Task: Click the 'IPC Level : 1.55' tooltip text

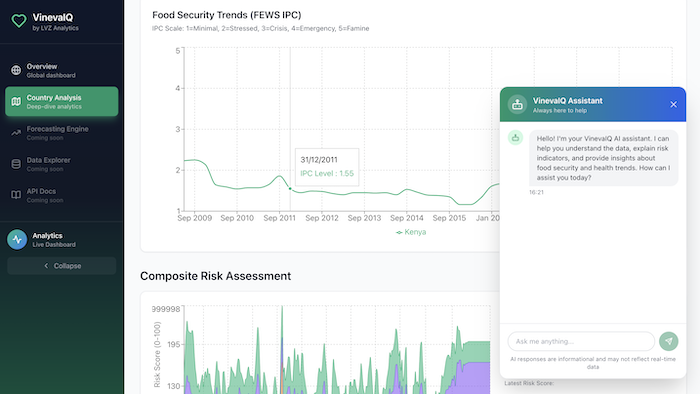Action: tap(327, 174)
